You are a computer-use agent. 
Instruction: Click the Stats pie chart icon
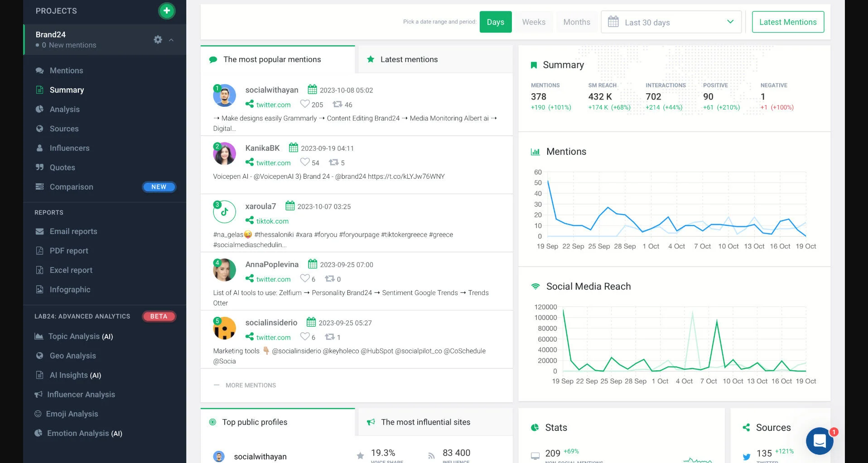[x=535, y=428]
